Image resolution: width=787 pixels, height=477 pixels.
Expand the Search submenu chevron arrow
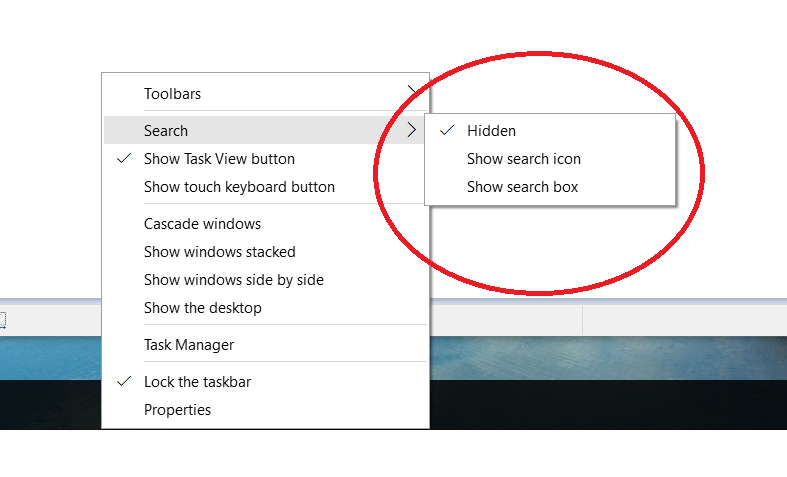pyautogui.click(x=410, y=130)
